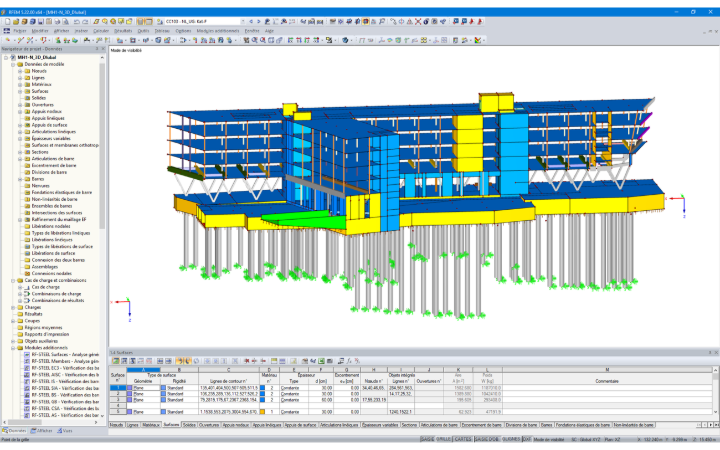
Task: Click the fx formula icon in table toolbar
Action: 349,361
